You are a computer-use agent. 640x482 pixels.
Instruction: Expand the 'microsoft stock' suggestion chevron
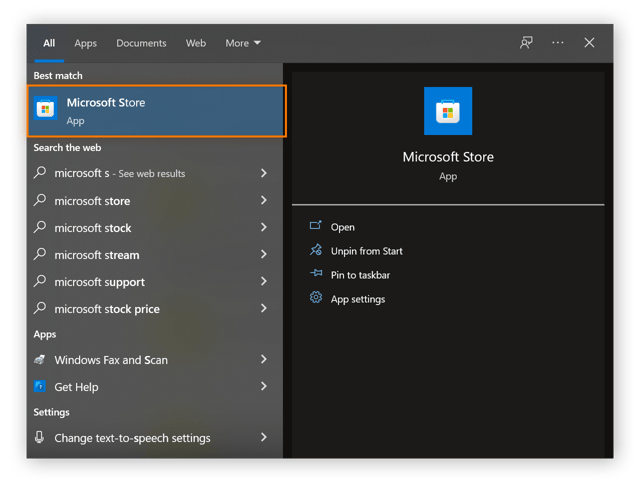[264, 227]
